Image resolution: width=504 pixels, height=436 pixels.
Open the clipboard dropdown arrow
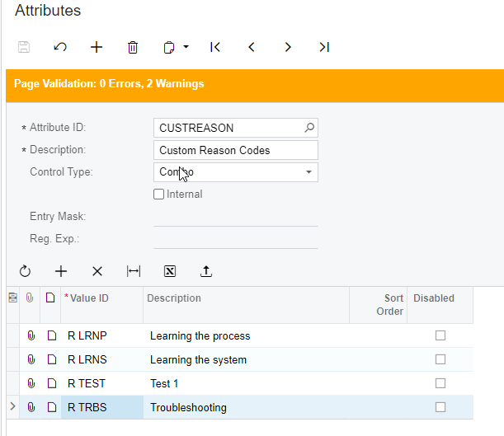[186, 47]
